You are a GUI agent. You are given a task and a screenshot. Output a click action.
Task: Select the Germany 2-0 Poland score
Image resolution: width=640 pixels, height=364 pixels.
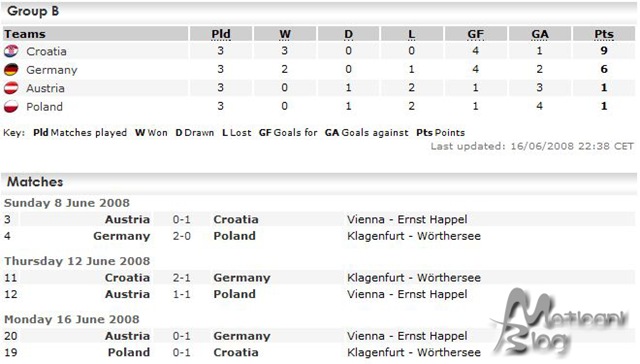click(x=181, y=236)
